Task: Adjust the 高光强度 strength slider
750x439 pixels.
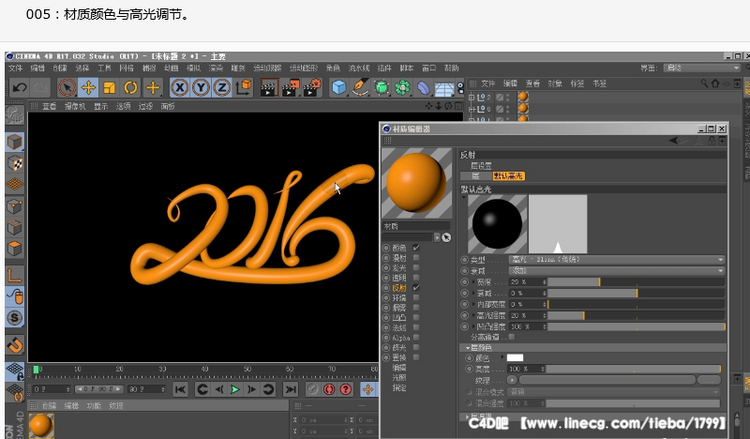Action: click(636, 316)
